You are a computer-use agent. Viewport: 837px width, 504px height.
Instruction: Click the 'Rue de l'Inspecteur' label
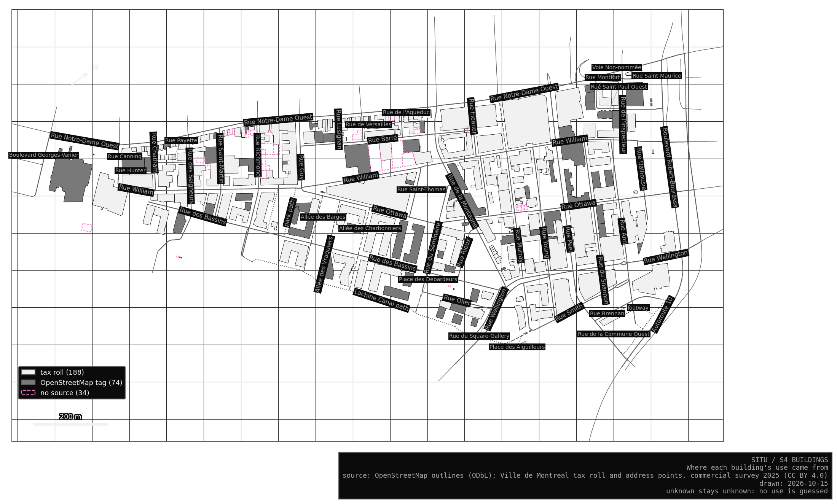[623, 124]
